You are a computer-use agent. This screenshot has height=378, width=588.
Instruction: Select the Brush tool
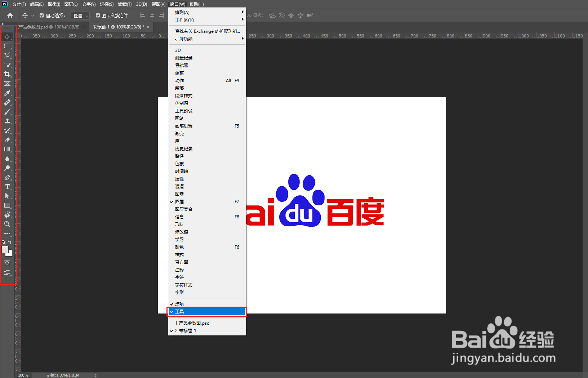(7, 112)
